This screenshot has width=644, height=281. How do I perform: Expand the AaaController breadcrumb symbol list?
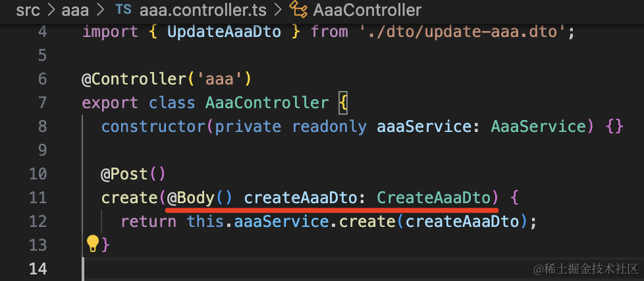coord(368,10)
